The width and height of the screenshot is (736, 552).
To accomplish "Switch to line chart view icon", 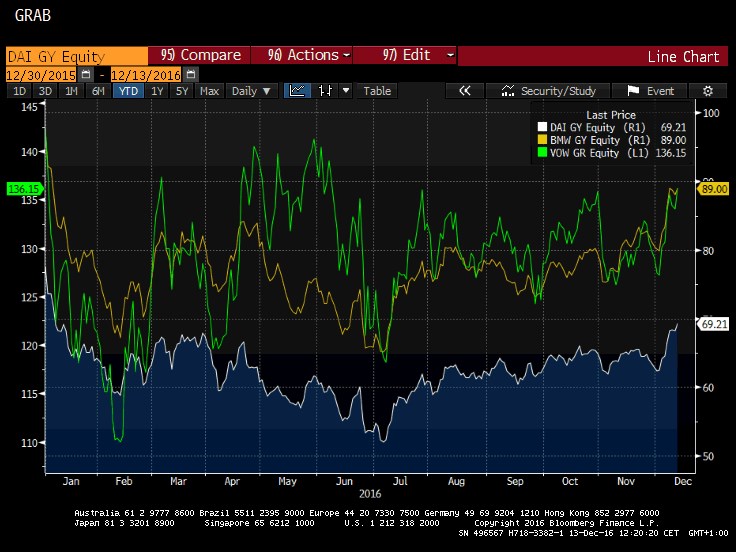I will point(297,91).
